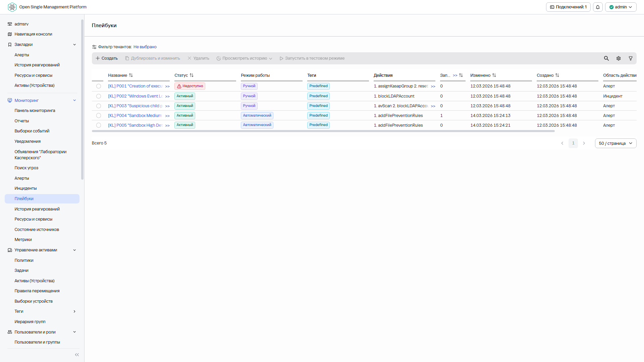Click horizontal scrollbar under the table
Screen dimensions: 644x362
(323, 131)
